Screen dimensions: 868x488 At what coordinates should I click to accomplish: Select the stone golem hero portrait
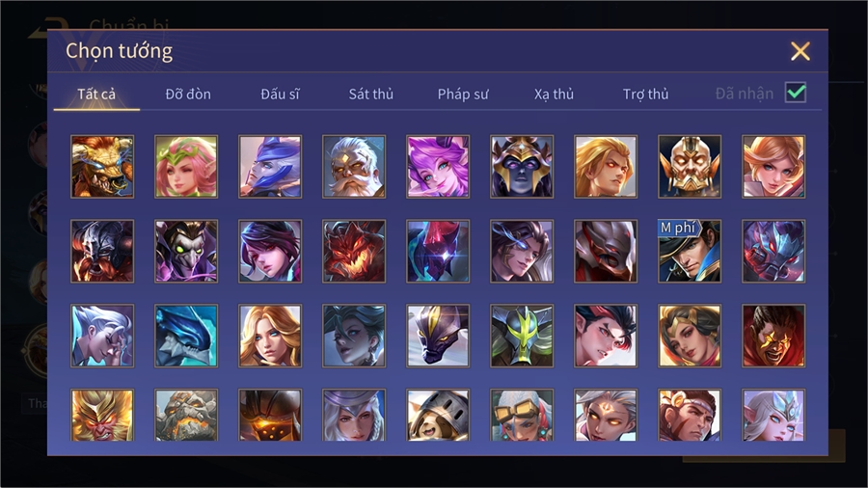pos(186,415)
